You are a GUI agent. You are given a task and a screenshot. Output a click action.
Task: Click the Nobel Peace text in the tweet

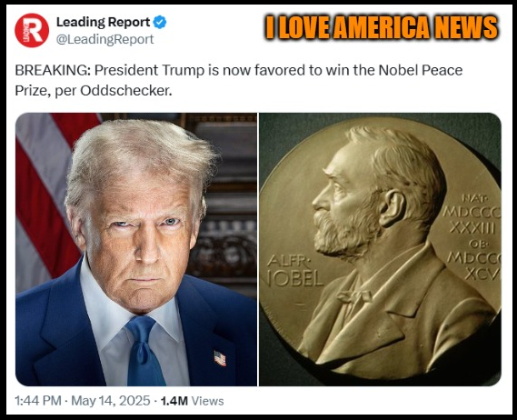[421, 70]
